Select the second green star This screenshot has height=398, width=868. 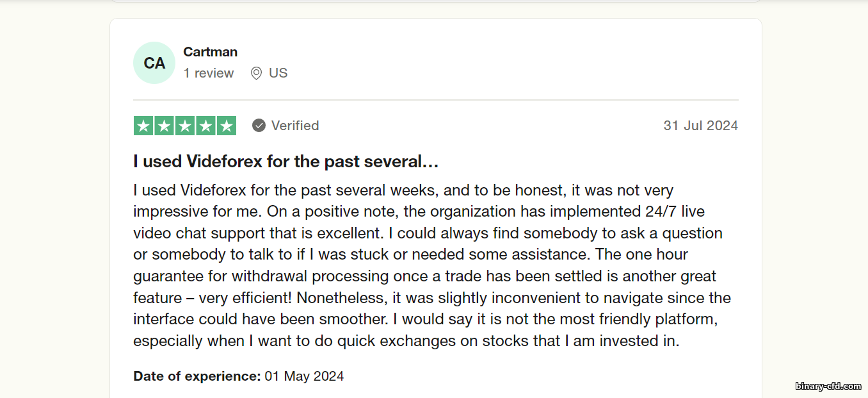[x=165, y=126]
